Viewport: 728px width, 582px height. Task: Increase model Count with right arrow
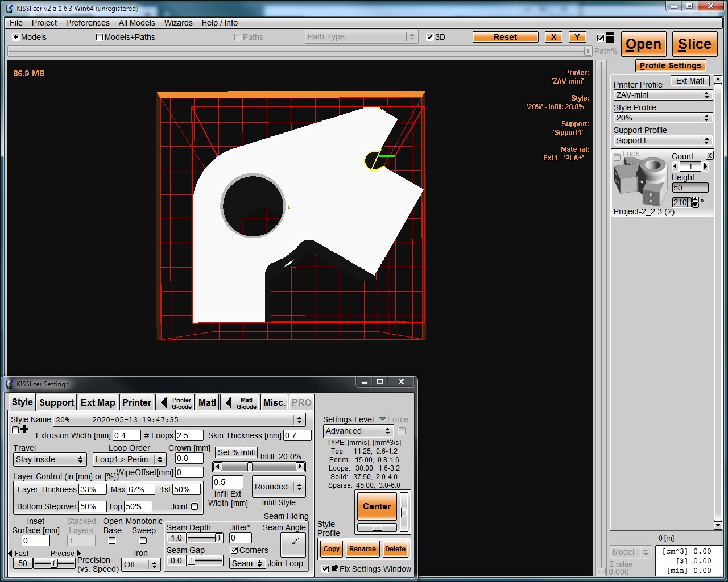[x=705, y=167]
